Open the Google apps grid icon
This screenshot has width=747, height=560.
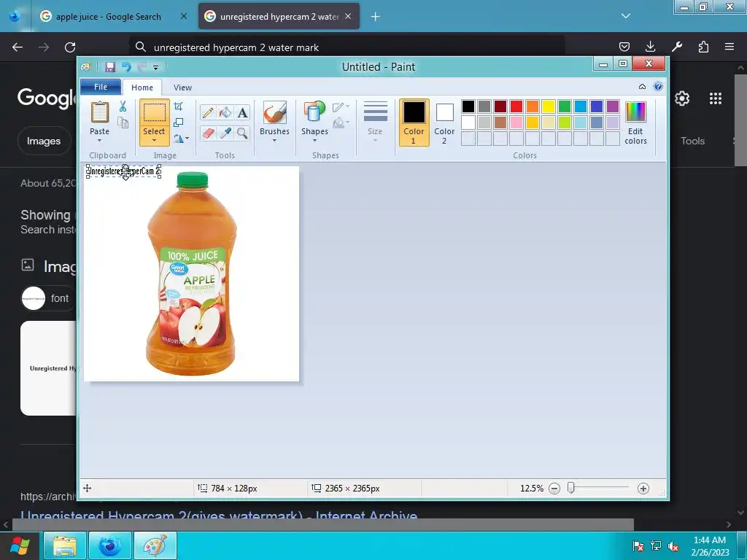(x=715, y=98)
